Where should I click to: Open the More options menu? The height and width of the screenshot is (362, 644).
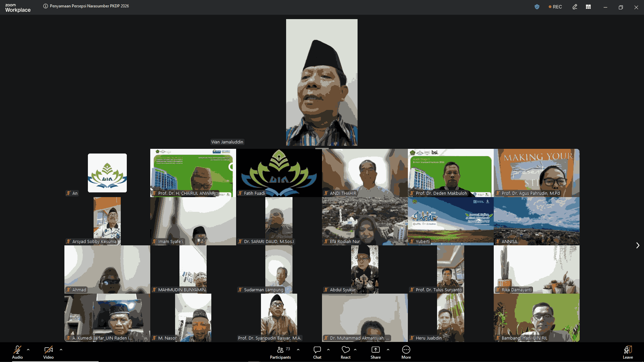[406, 352]
